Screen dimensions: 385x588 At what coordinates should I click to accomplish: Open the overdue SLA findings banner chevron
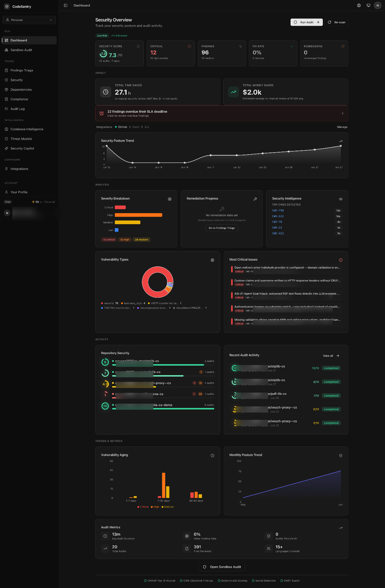(343, 113)
